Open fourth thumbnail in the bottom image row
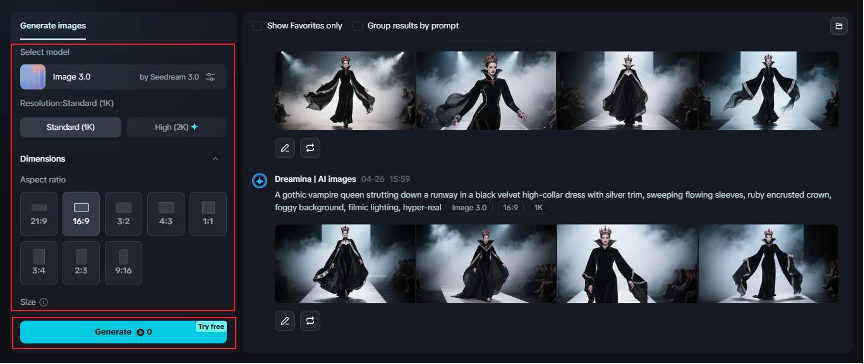864x364 pixels. click(x=768, y=264)
